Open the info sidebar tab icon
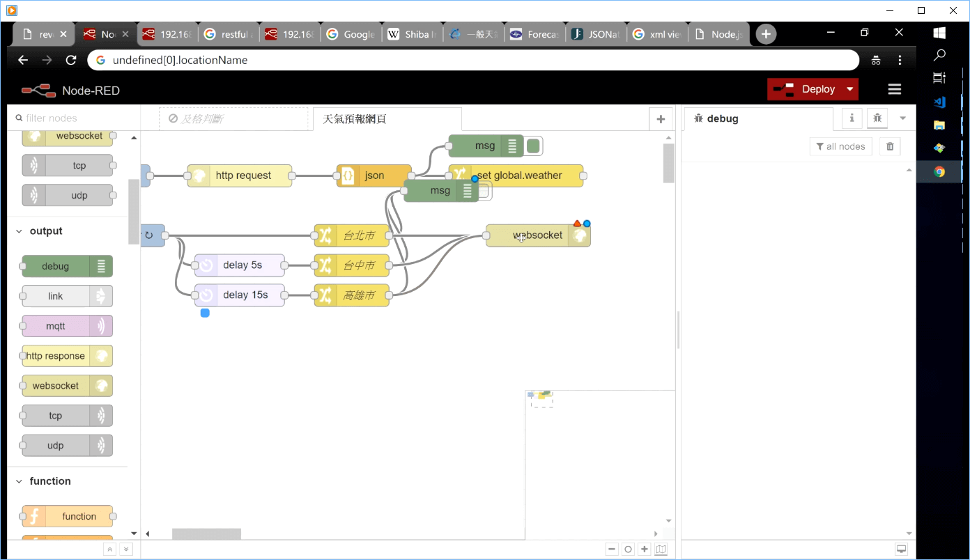Image resolution: width=970 pixels, height=560 pixels. pyautogui.click(x=852, y=118)
